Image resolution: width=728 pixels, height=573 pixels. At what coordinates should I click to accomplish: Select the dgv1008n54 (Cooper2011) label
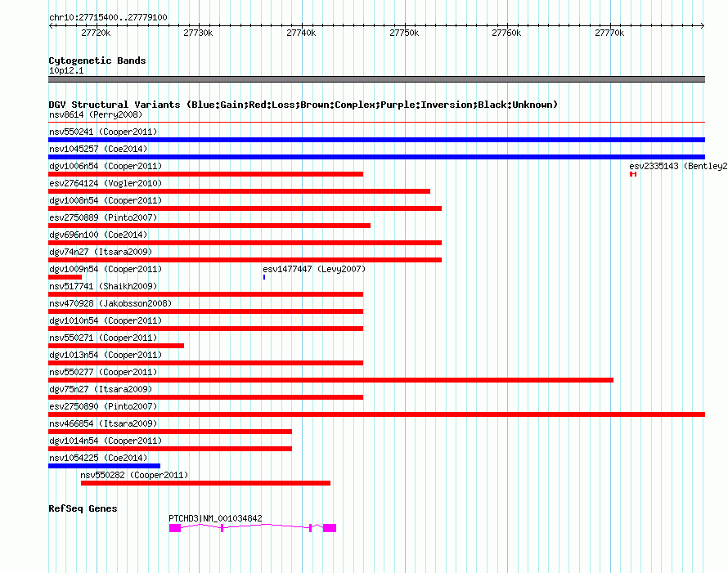tap(106, 200)
